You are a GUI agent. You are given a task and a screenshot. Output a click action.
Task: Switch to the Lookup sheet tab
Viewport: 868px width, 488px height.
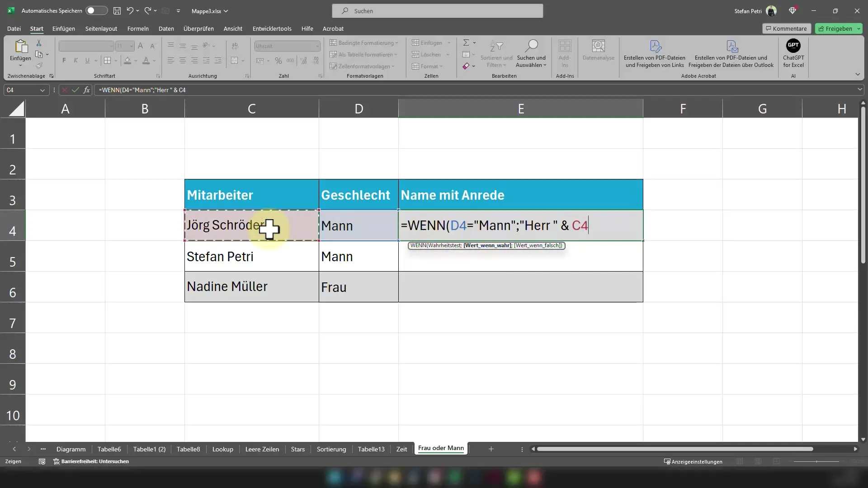(224, 449)
